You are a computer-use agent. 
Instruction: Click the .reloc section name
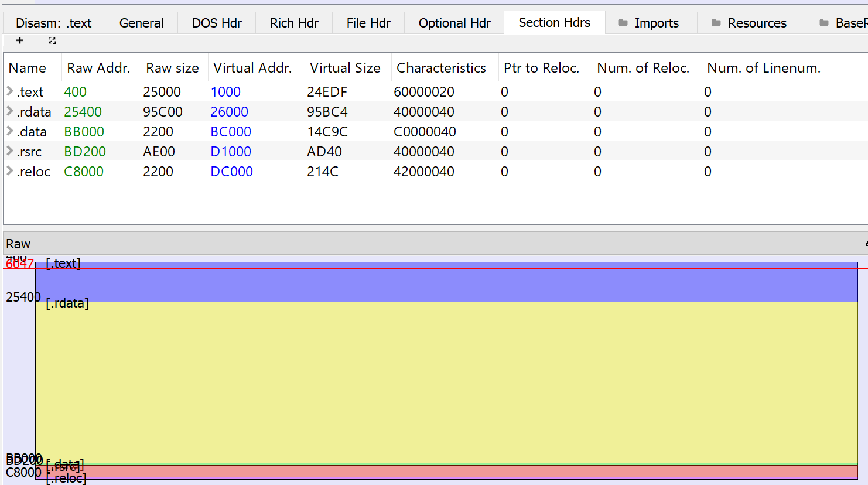33,172
